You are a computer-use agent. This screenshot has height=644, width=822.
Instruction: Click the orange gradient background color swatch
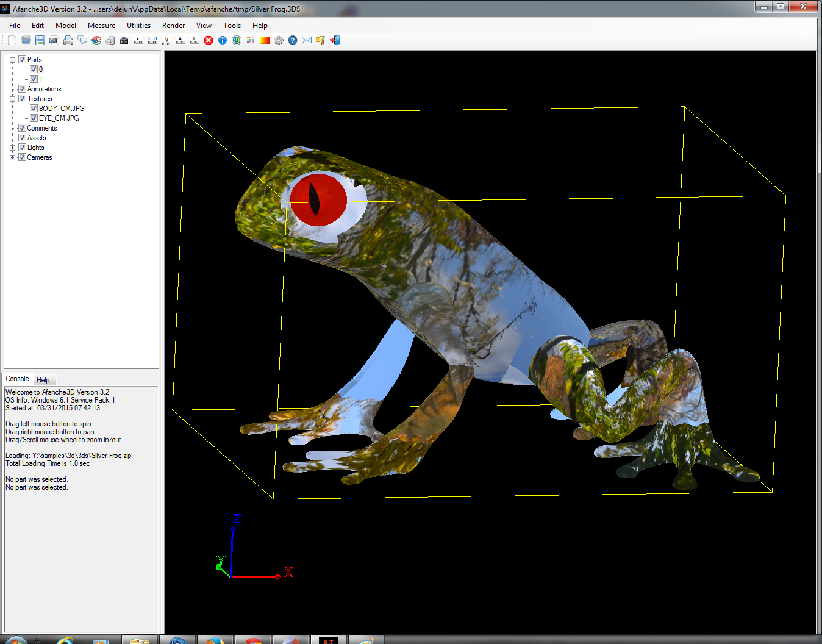pos(265,40)
